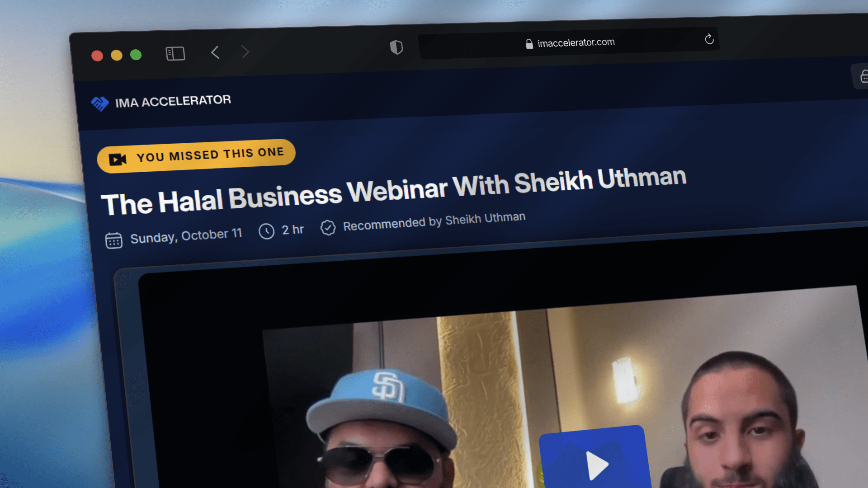Reload the page with the refresh icon
This screenshot has height=488, width=868.
[x=709, y=39]
